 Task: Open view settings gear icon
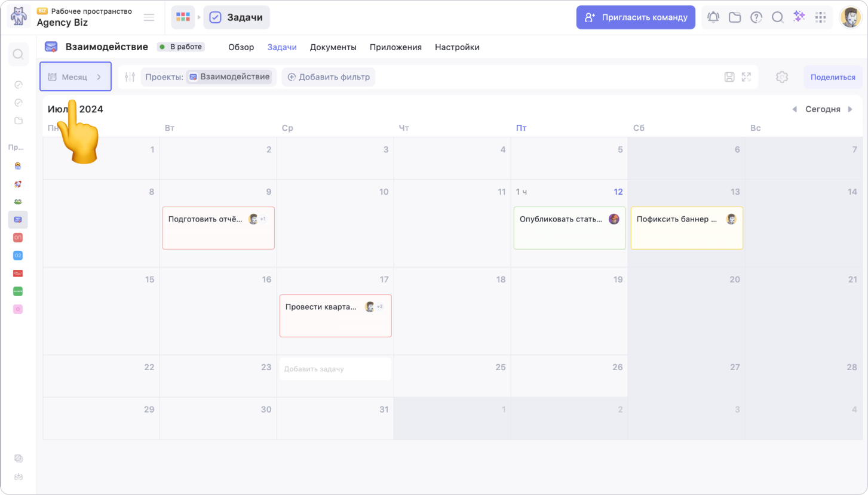coord(782,77)
